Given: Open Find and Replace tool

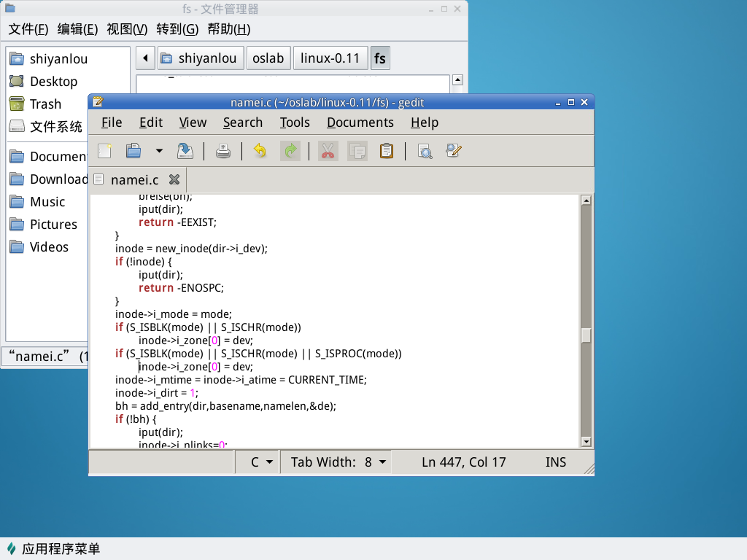Looking at the screenshot, I should coord(454,151).
